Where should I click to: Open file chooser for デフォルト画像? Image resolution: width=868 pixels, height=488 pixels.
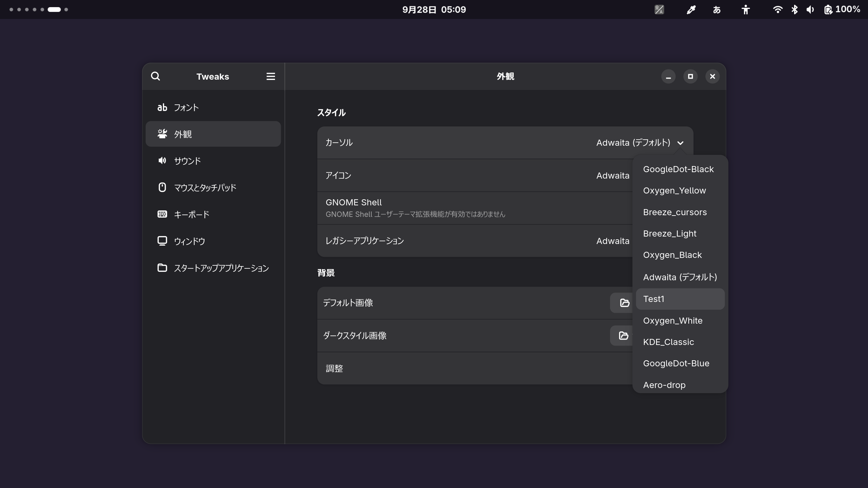[622, 303]
